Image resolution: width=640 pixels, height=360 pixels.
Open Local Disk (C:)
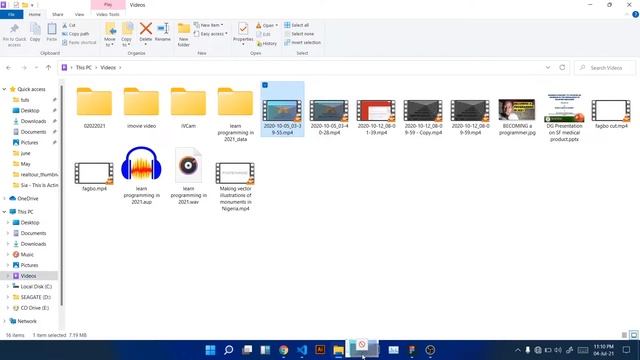(x=36, y=287)
